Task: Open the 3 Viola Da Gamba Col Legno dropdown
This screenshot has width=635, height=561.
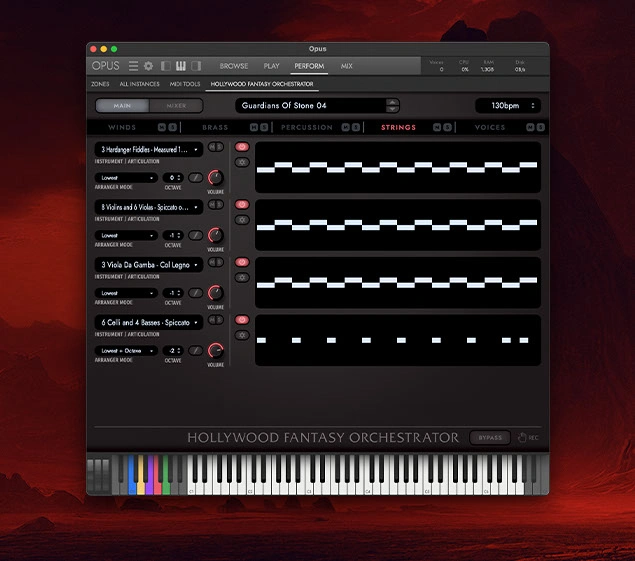Action: point(149,265)
